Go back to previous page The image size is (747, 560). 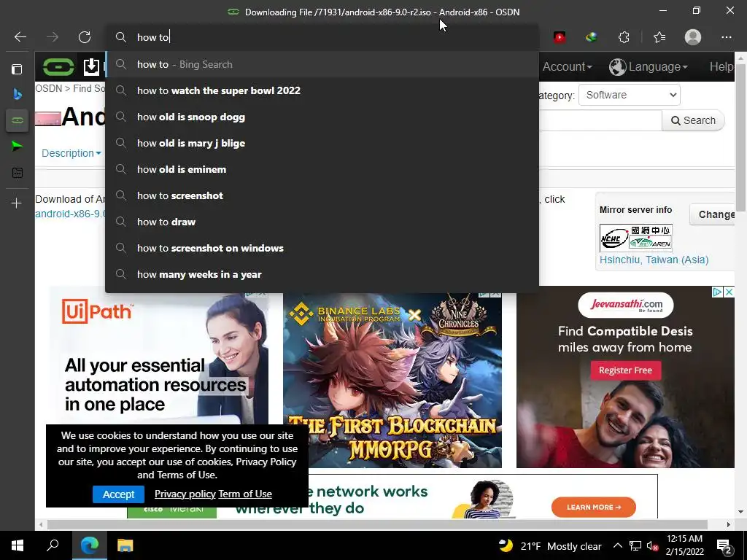[x=20, y=37]
